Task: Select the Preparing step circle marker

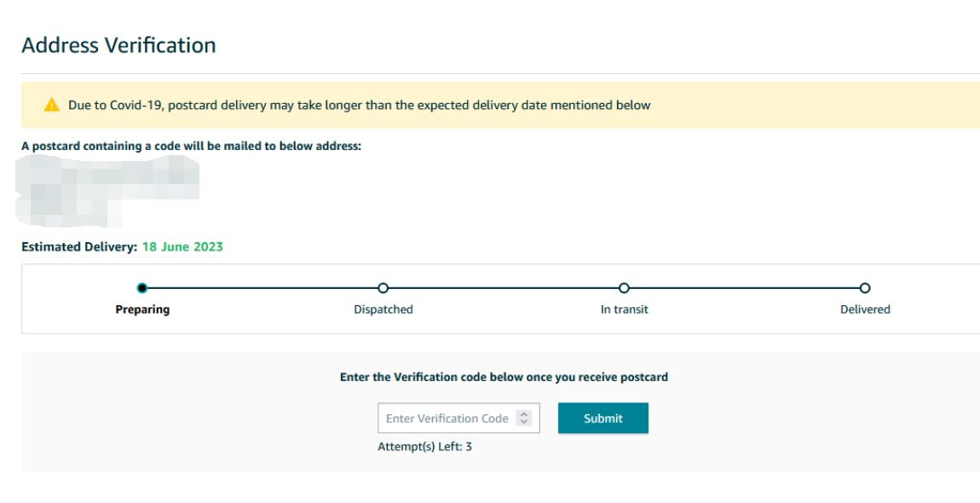Action: 142,288
